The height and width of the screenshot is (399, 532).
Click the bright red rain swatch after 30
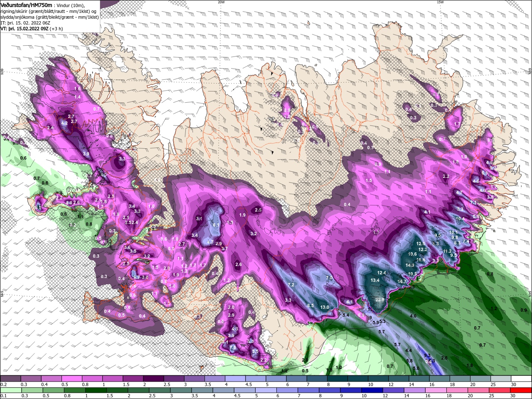point(521,390)
